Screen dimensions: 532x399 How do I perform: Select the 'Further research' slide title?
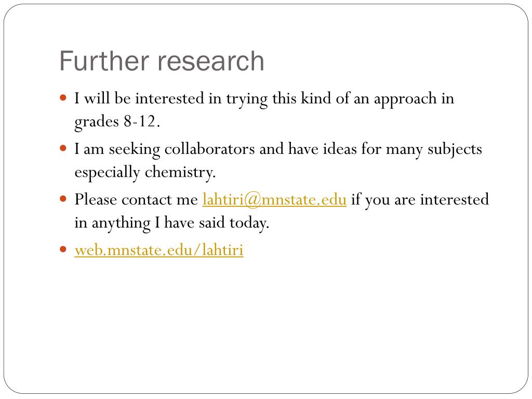[162, 61]
